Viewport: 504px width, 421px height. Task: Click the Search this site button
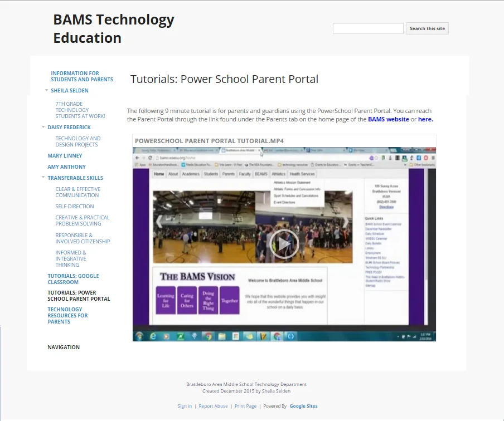click(427, 28)
